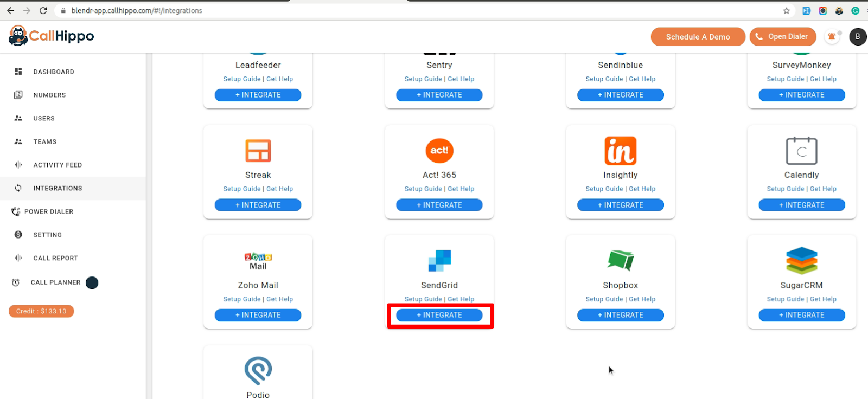The height and width of the screenshot is (399, 868).
Task: Click the Call Planner clock icon
Action: coord(16,282)
